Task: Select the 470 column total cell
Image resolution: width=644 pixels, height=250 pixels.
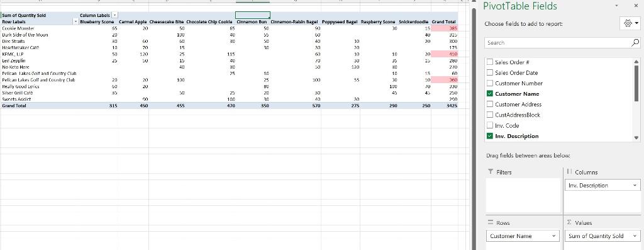Action: pyautogui.click(x=210, y=106)
